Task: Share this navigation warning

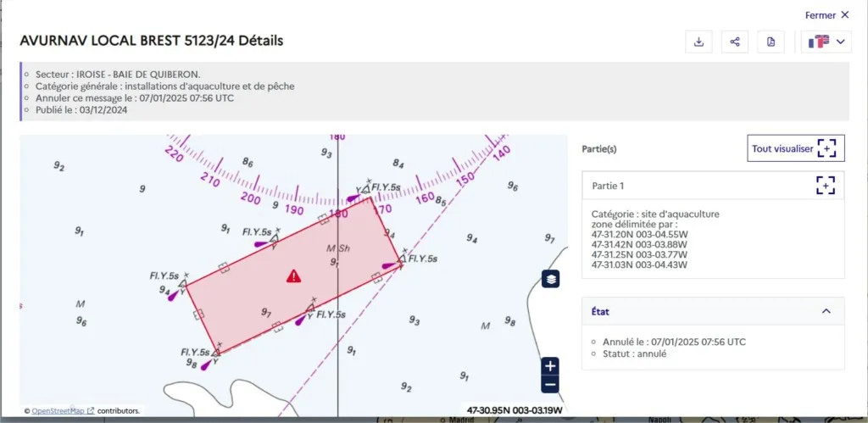Action: (735, 42)
